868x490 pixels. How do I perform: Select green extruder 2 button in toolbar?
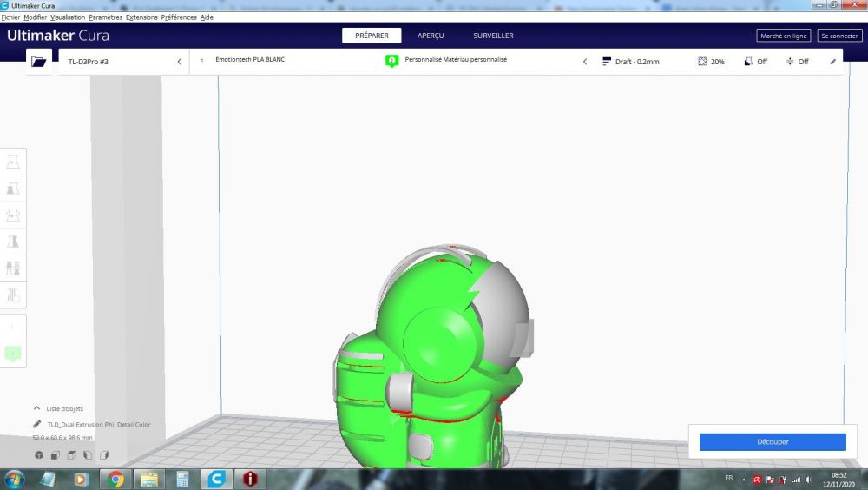click(x=13, y=353)
